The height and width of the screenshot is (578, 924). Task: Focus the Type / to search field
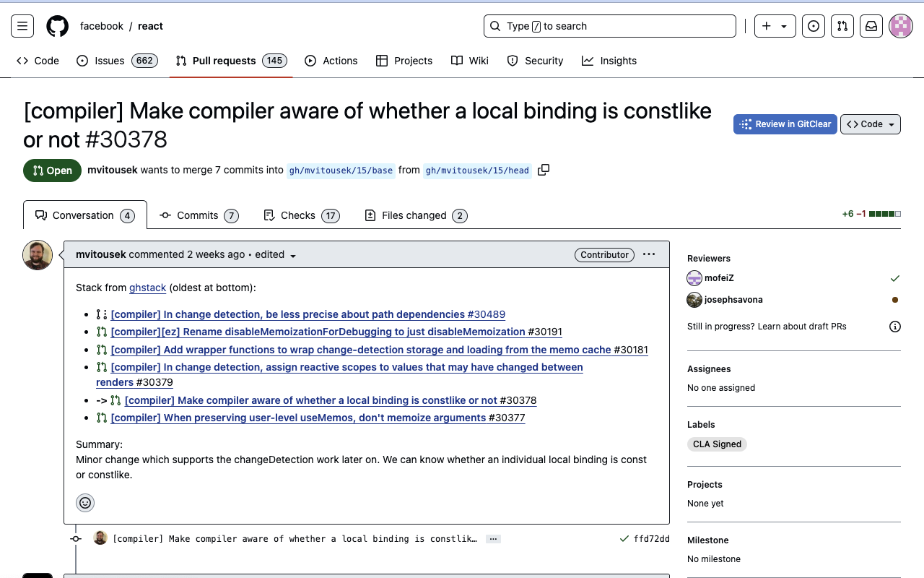click(610, 26)
